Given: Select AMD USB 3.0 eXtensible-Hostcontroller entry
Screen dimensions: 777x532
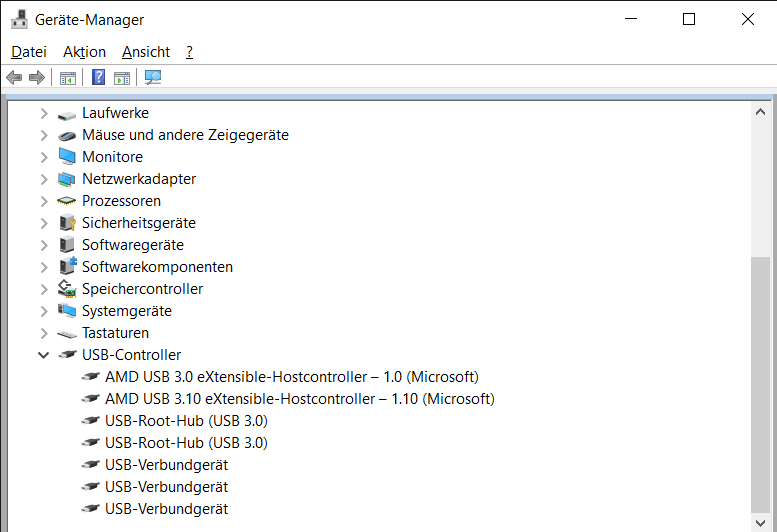Looking at the screenshot, I should (x=292, y=377).
